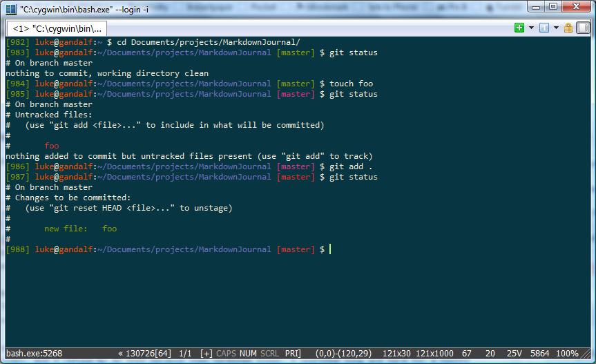Click the « arrows in the status bar

pyautogui.click(x=121, y=354)
